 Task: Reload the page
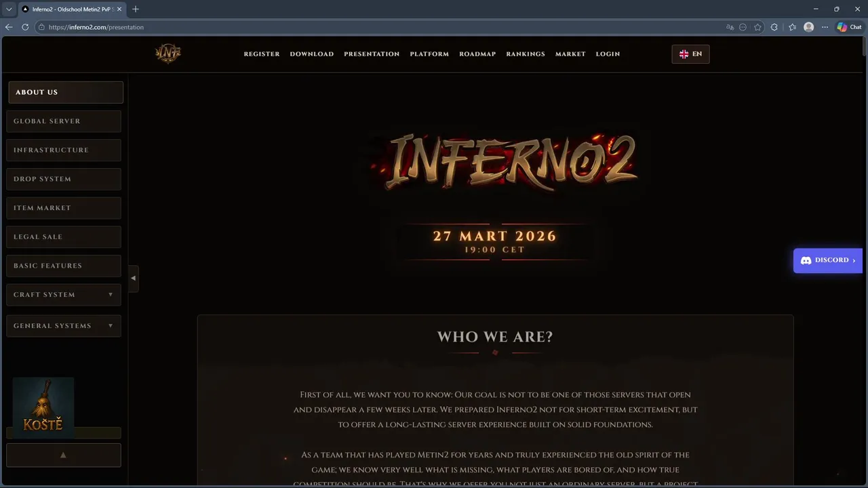pos(25,27)
